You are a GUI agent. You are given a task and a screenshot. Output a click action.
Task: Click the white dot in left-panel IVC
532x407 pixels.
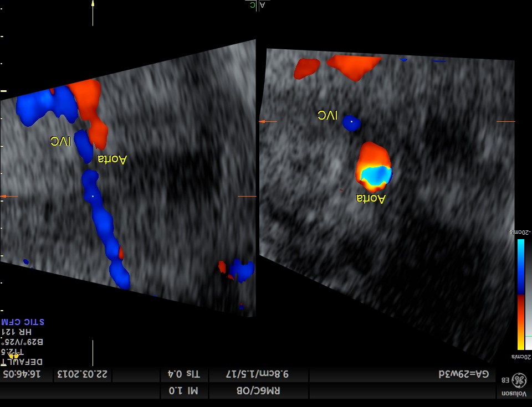point(93,196)
